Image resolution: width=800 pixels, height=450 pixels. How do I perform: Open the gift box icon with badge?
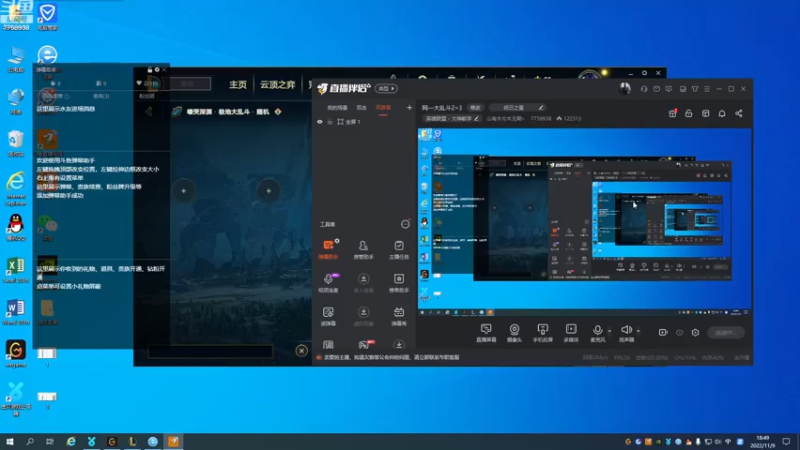click(x=672, y=113)
